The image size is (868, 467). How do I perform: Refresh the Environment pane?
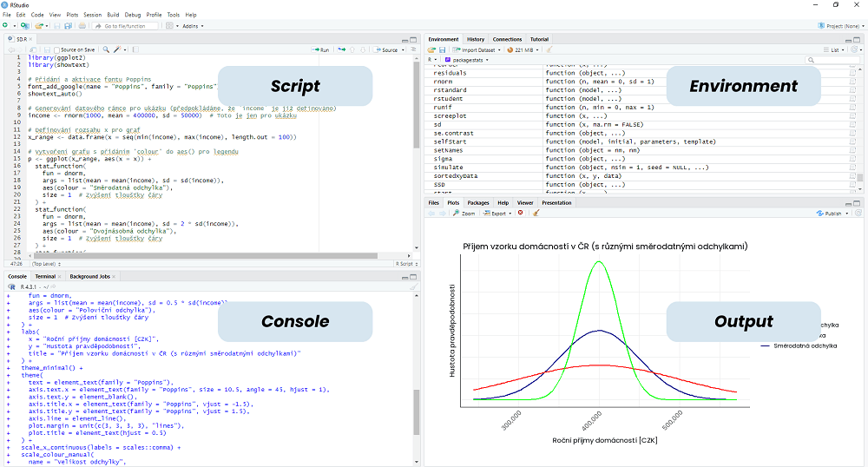pyautogui.click(x=856, y=49)
